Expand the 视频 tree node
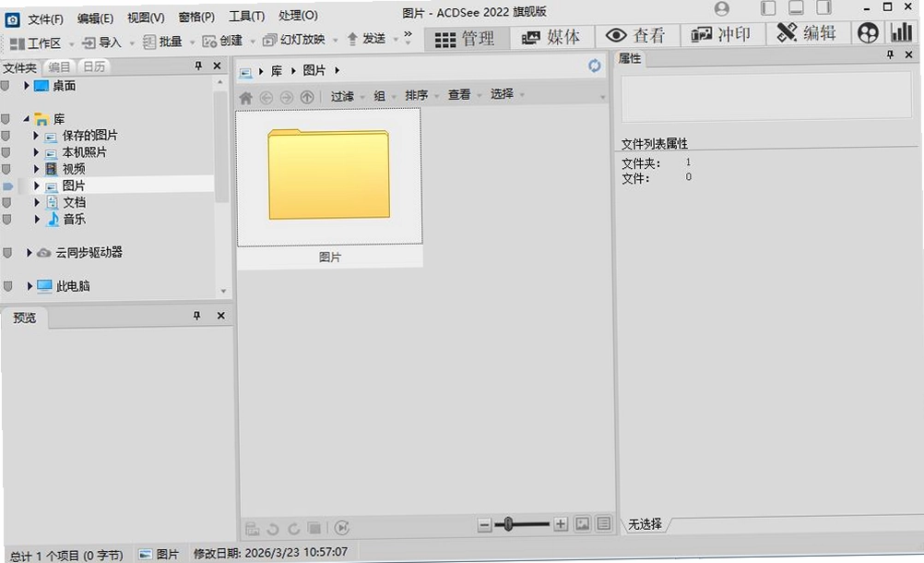This screenshot has height=563, width=924. [x=37, y=169]
